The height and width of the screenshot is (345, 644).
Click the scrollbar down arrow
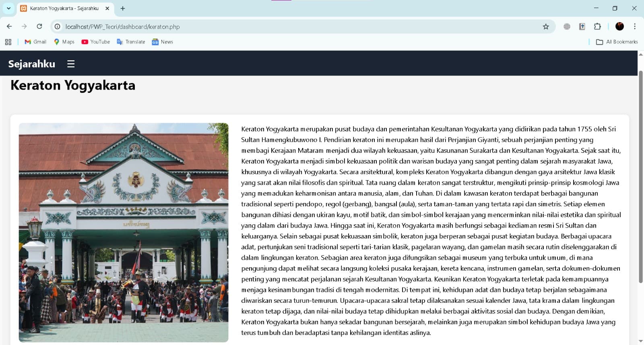641,341
